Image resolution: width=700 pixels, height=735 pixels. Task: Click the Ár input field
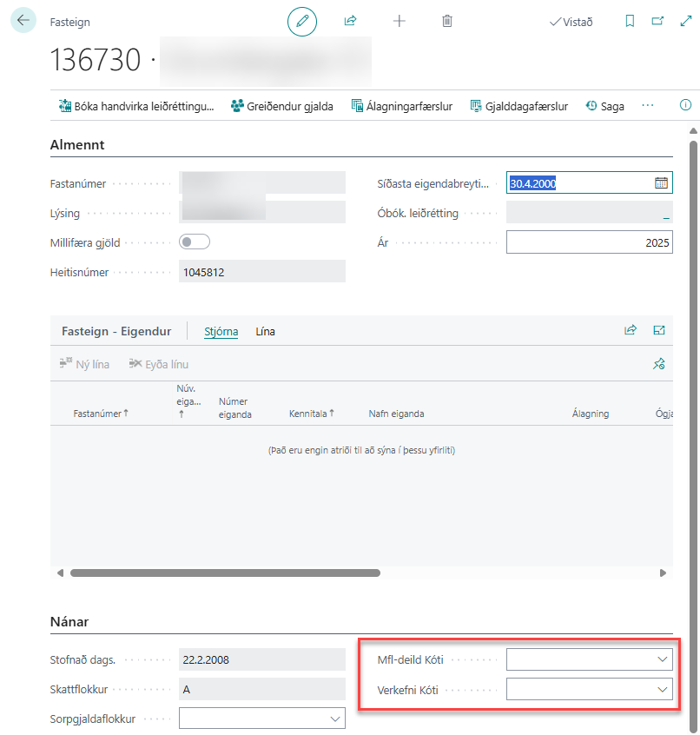589,242
